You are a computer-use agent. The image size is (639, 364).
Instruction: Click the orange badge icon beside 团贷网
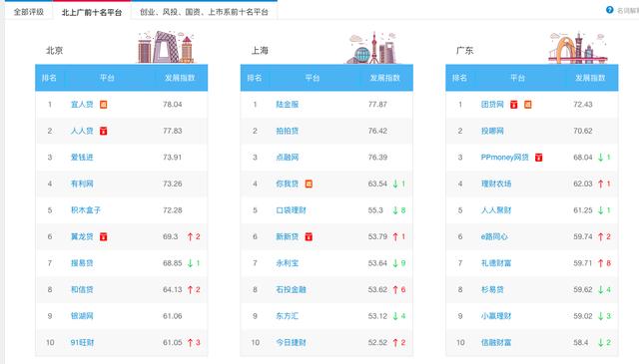pos(528,105)
